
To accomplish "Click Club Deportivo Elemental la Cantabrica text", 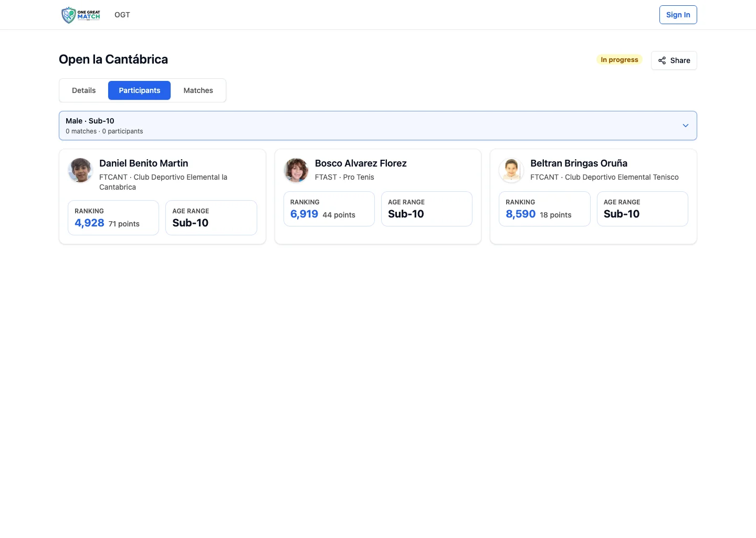I will [163, 182].
